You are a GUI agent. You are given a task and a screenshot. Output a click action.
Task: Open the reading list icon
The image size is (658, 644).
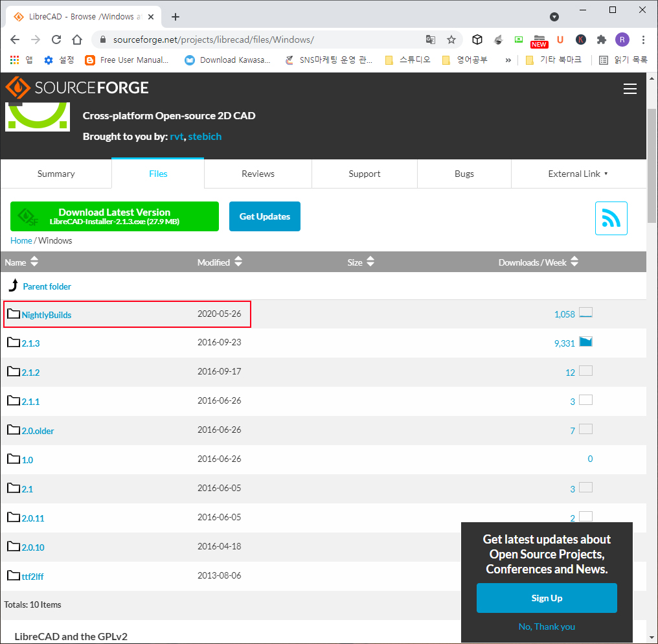[x=604, y=60]
